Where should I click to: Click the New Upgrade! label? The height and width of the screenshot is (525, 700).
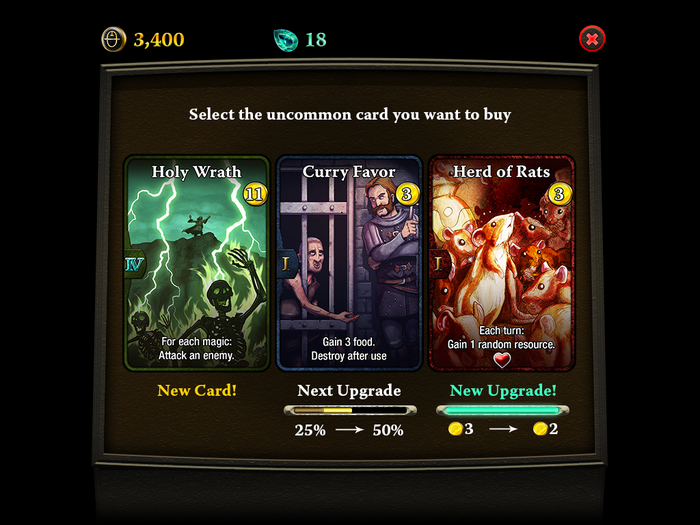click(x=503, y=390)
